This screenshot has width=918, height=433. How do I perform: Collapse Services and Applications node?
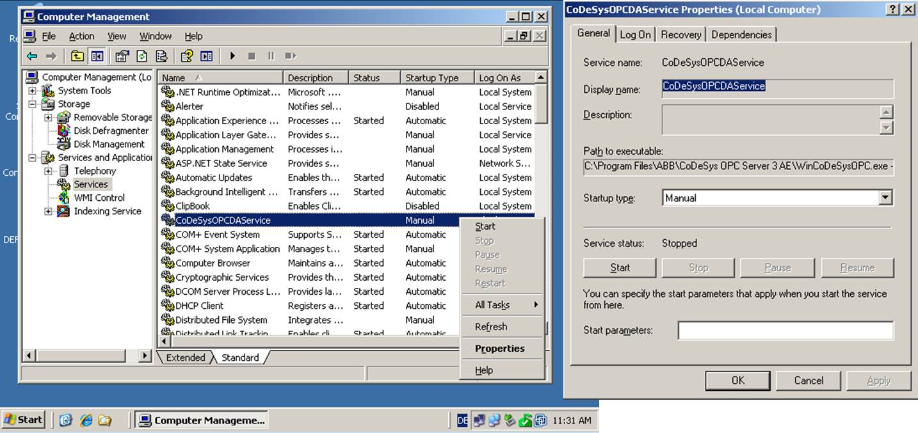tap(33, 157)
